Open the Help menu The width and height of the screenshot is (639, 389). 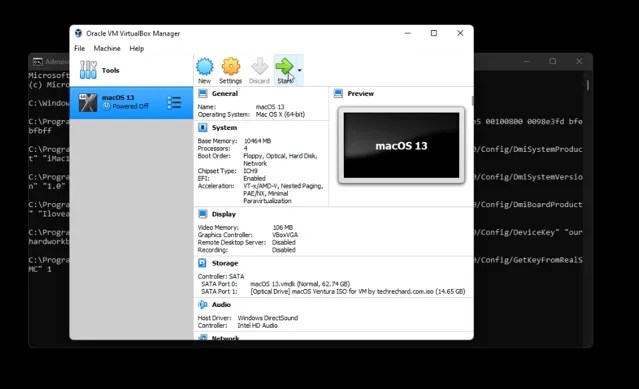[x=137, y=48]
